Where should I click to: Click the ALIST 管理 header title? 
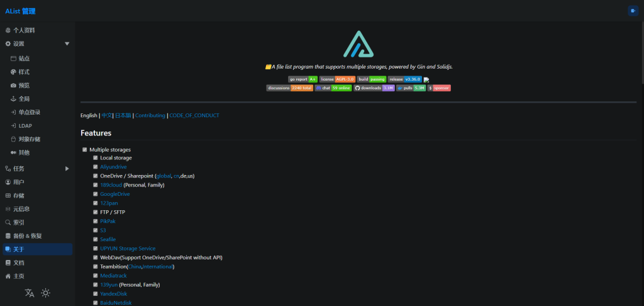(20, 11)
